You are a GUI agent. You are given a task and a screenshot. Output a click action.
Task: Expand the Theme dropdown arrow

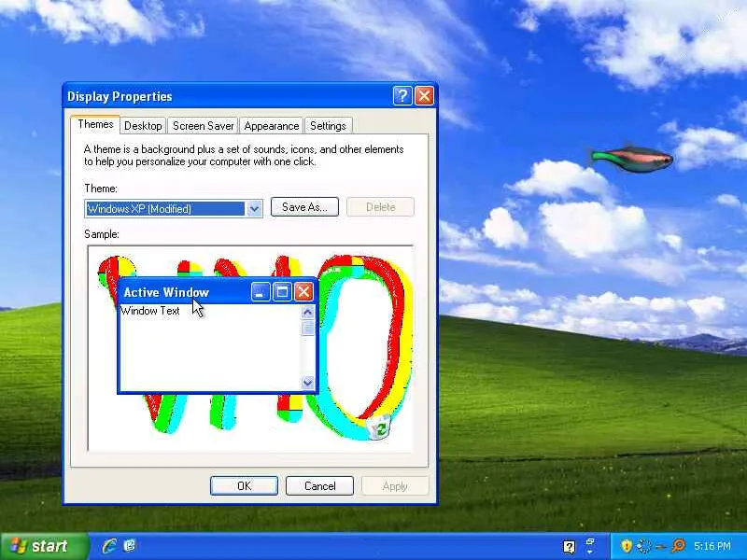(254, 208)
